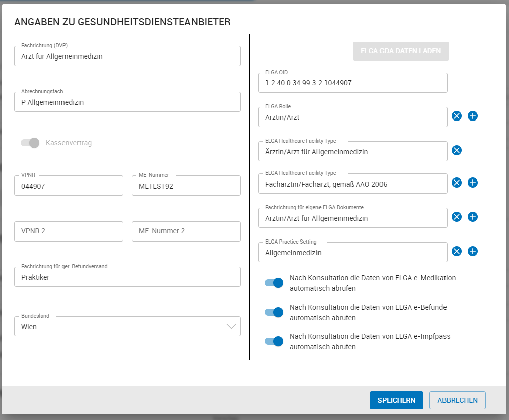Select the ELGA OID value field
The image size is (509, 420).
[352, 83]
